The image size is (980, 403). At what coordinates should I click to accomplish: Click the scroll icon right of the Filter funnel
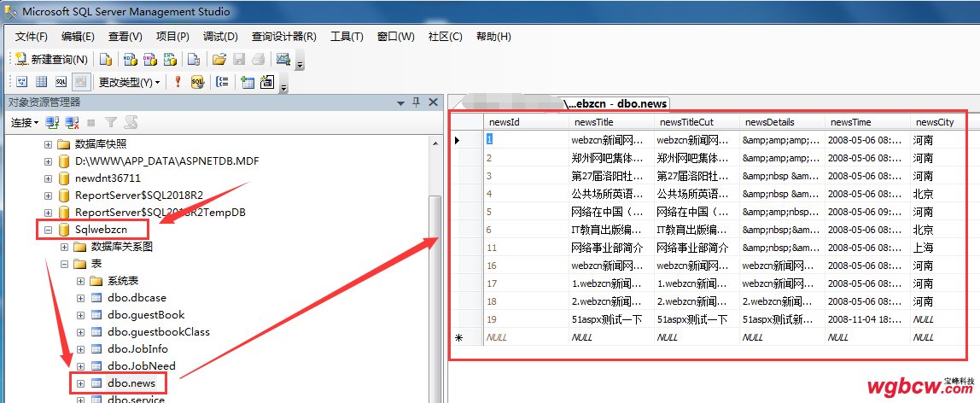[x=130, y=122]
